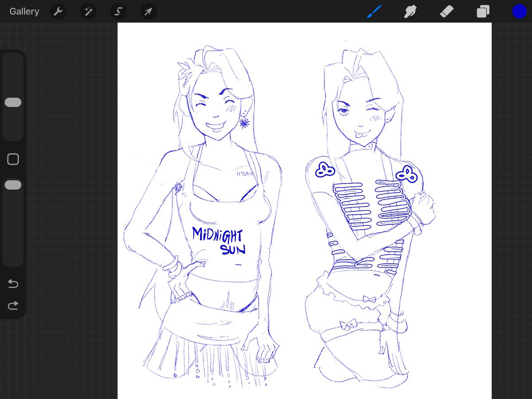Open the Adjustments magic wand menu
532x399 pixels.
tap(88, 12)
